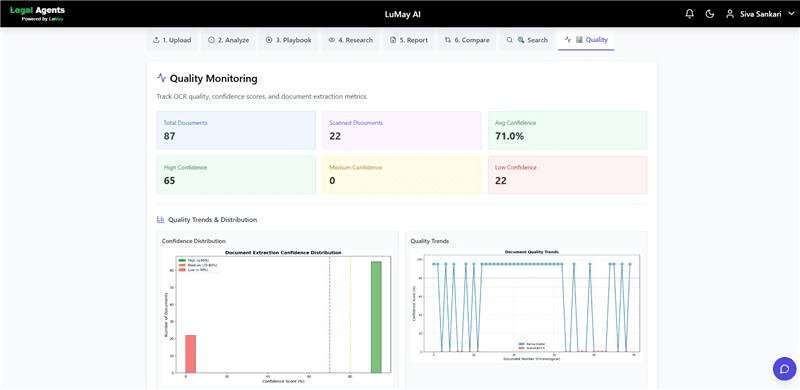Open the notifications bell icon

(x=689, y=14)
